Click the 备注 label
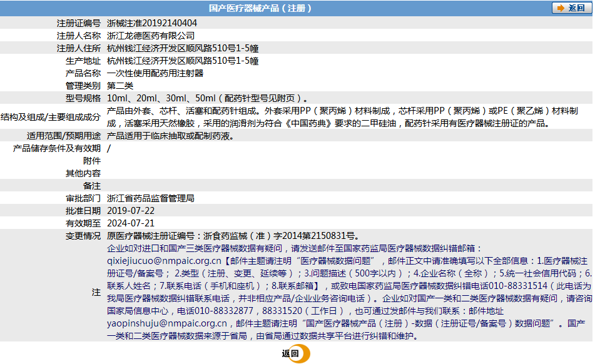 tap(92, 186)
